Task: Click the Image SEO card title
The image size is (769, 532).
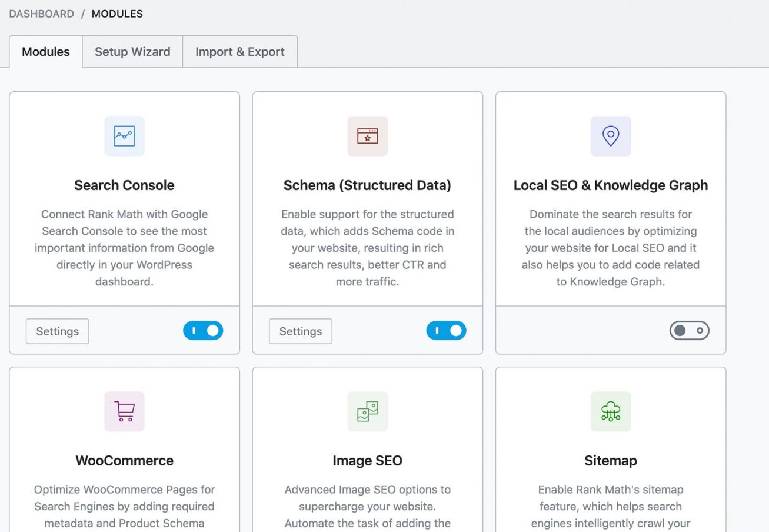Action: pos(367,461)
